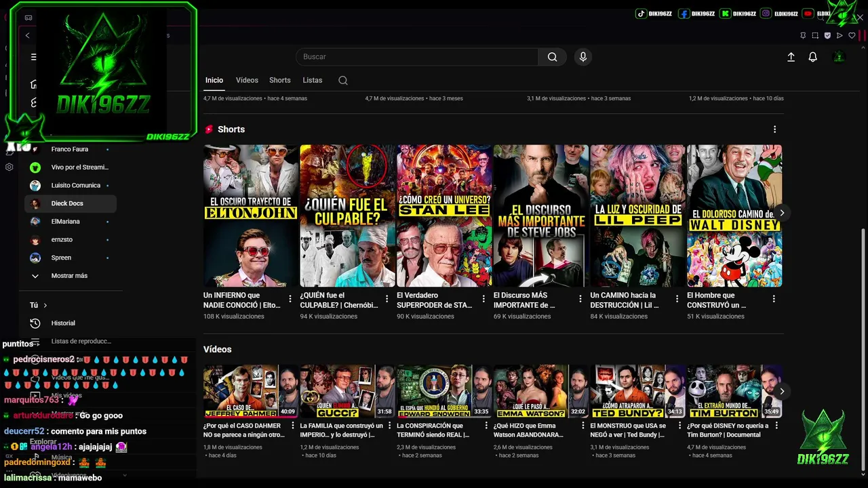Open the Ted Bundy video thumbnail
This screenshot has width=868, height=488.
(637, 391)
